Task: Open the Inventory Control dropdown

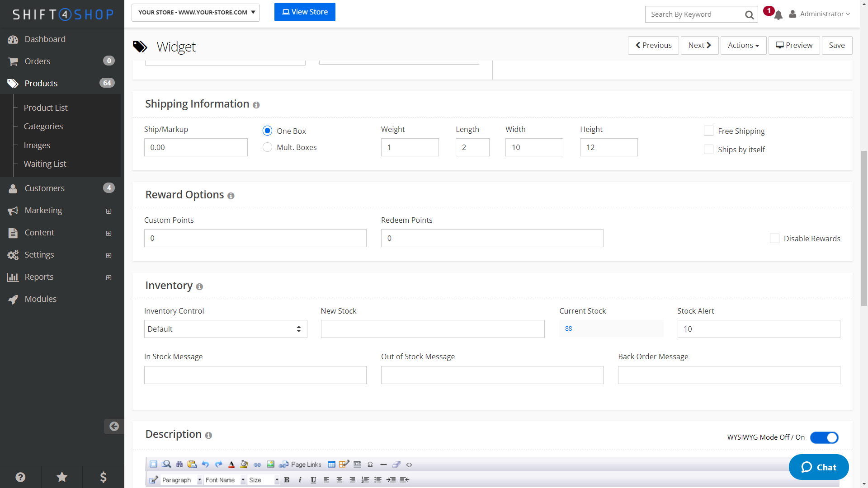Action: point(225,329)
